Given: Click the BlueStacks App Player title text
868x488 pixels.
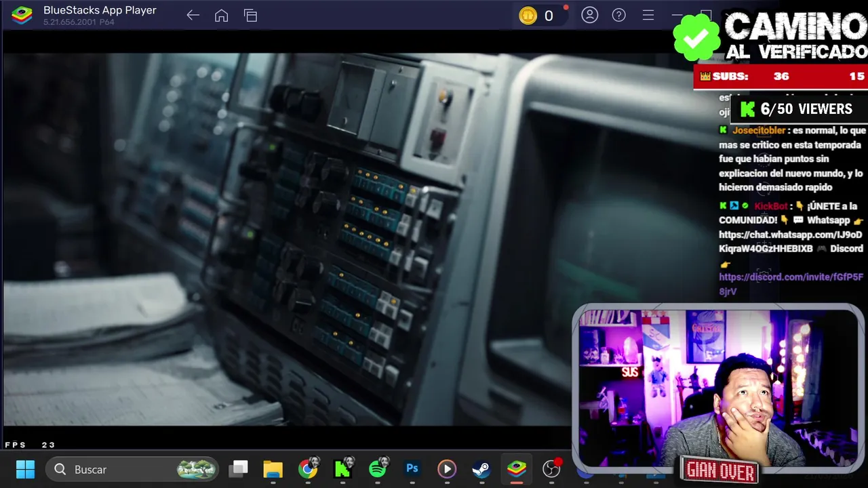Looking at the screenshot, I should tap(100, 10).
